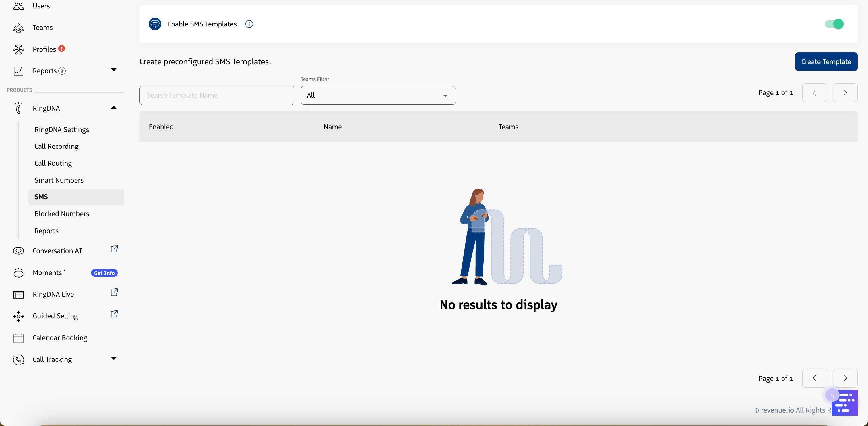Image resolution: width=868 pixels, height=426 pixels.
Task: Collapse the RingDNA product section
Action: pos(114,108)
